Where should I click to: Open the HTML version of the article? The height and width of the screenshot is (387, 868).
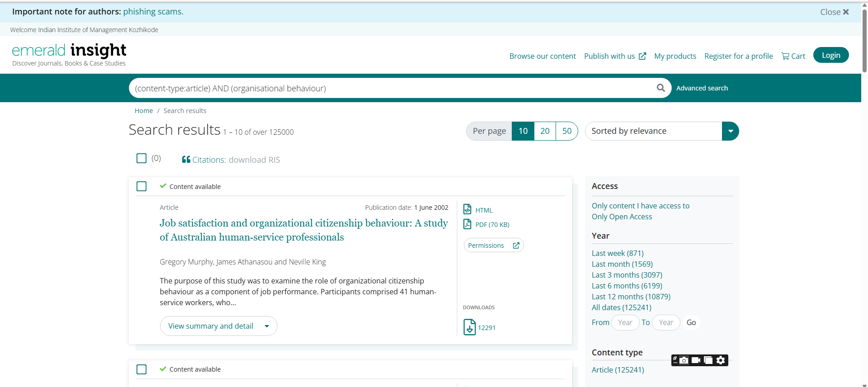pyautogui.click(x=483, y=210)
